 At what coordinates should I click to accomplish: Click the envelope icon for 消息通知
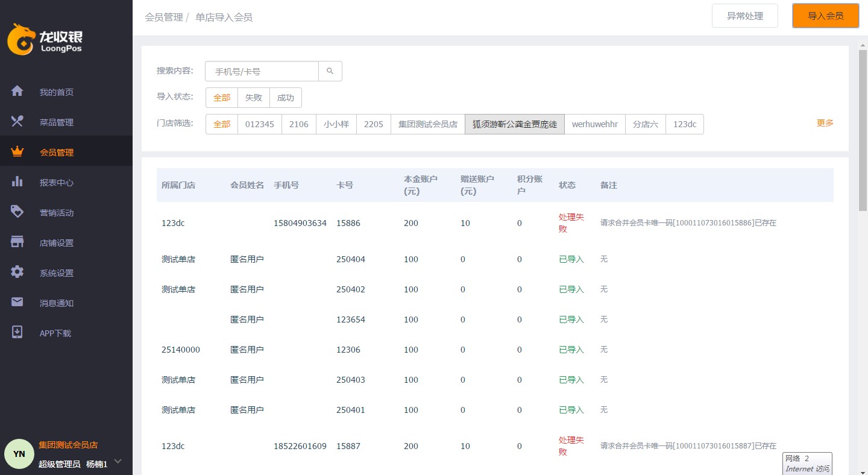(x=17, y=301)
